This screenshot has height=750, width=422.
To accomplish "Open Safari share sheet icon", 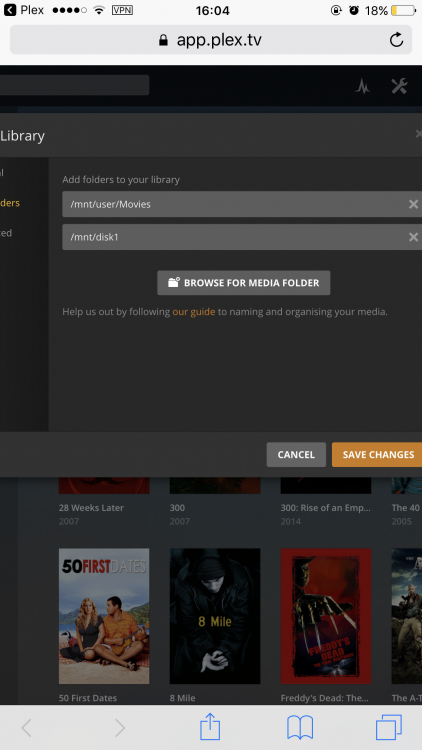I will (210, 727).
